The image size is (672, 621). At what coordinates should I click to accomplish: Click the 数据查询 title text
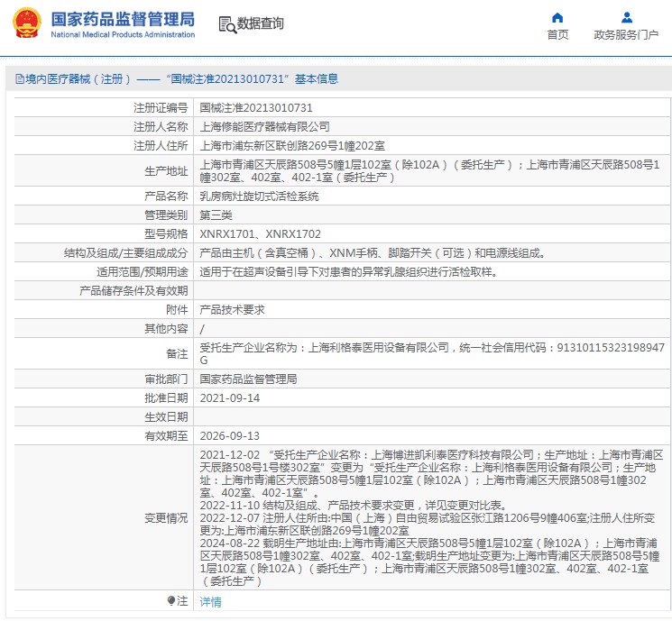261,24
